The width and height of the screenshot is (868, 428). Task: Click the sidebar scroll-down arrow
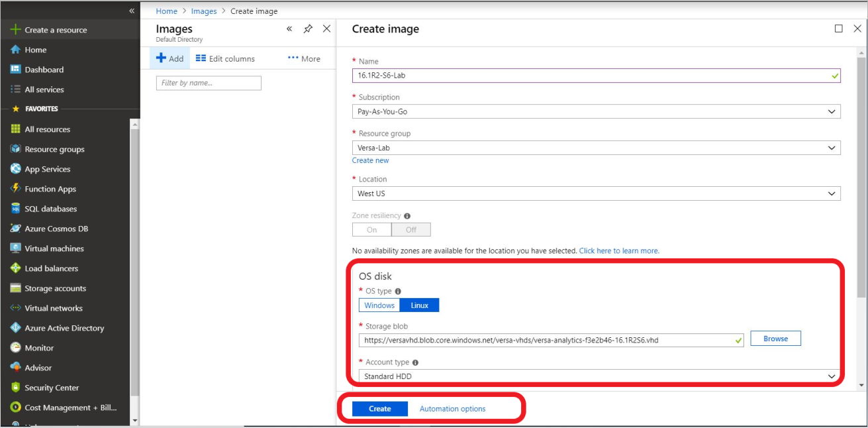click(135, 420)
